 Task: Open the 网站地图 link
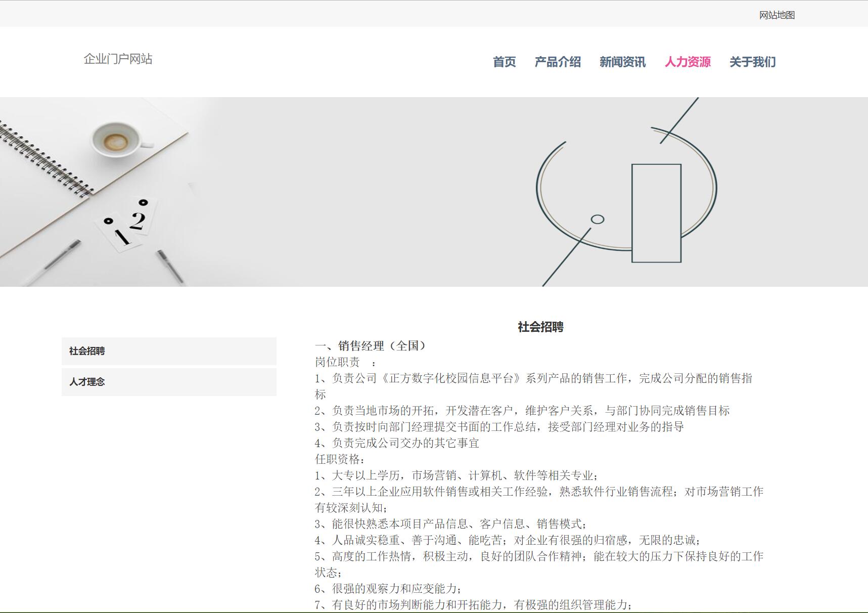point(777,15)
